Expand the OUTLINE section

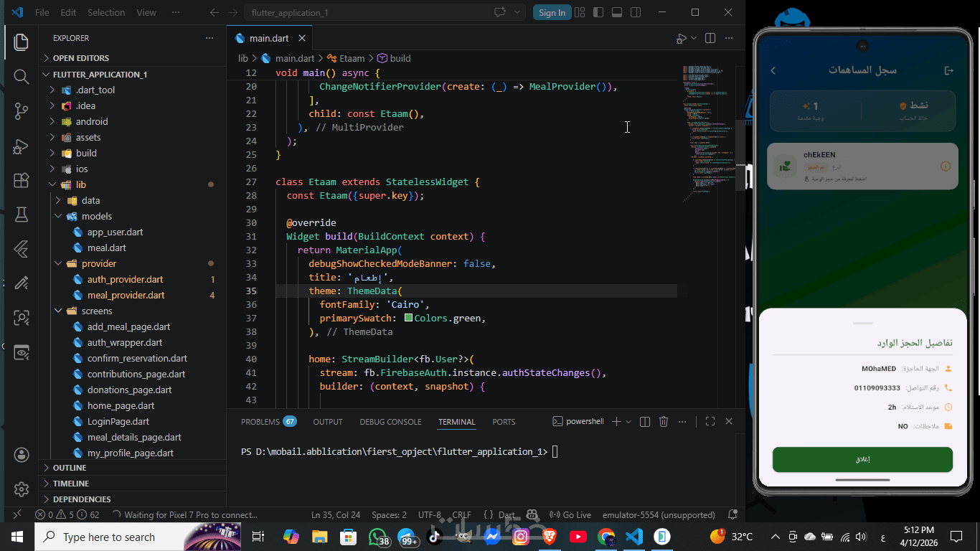[x=70, y=468]
